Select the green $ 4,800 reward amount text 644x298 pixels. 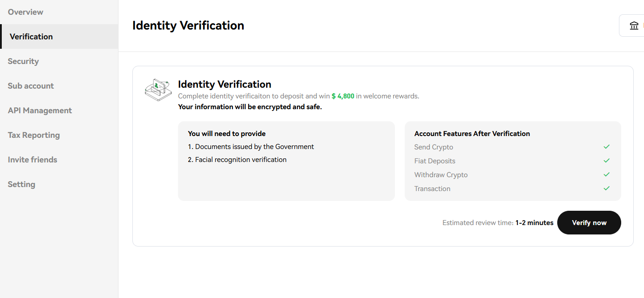pos(343,96)
